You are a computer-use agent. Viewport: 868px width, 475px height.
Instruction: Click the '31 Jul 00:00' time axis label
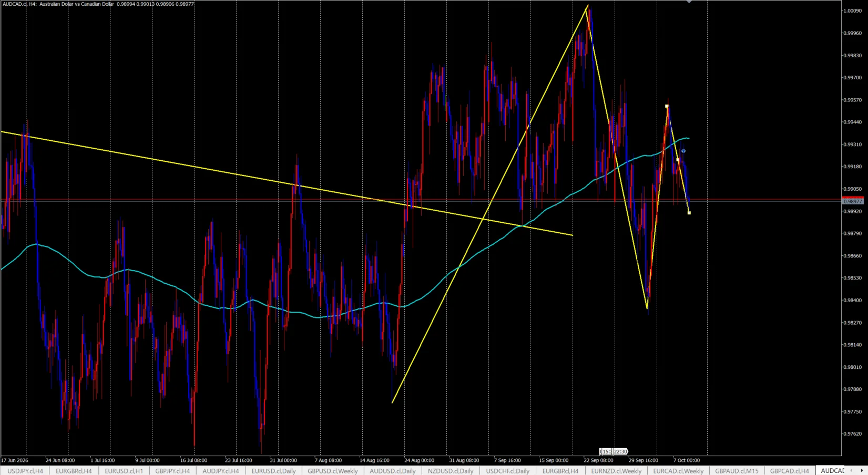tap(283, 460)
